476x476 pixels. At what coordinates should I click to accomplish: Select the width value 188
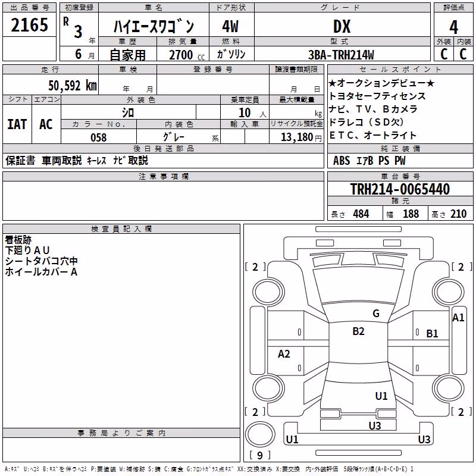(x=411, y=214)
